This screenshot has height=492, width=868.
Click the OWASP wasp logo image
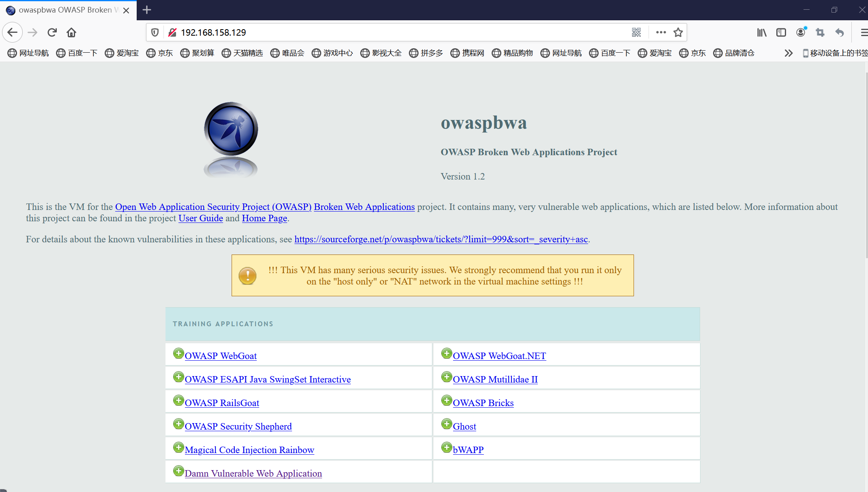click(231, 140)
